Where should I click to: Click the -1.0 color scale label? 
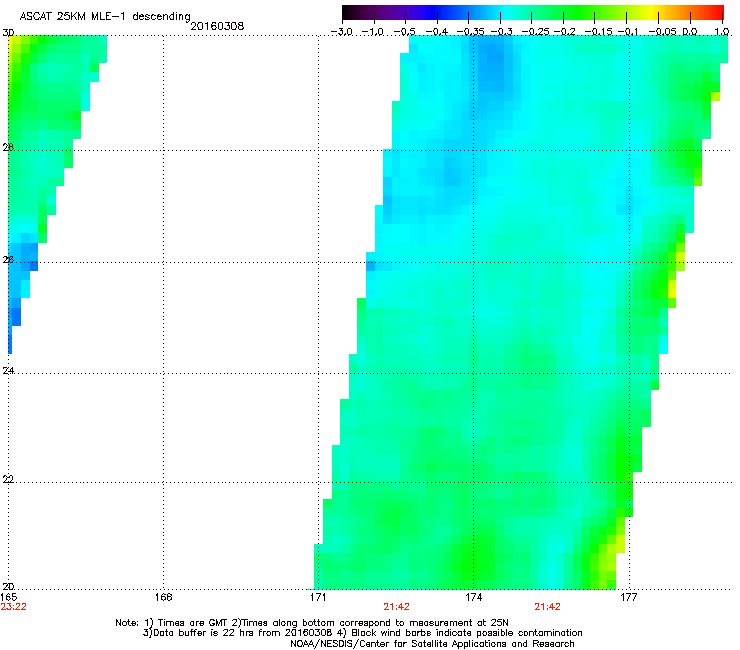tap(373, 32)
